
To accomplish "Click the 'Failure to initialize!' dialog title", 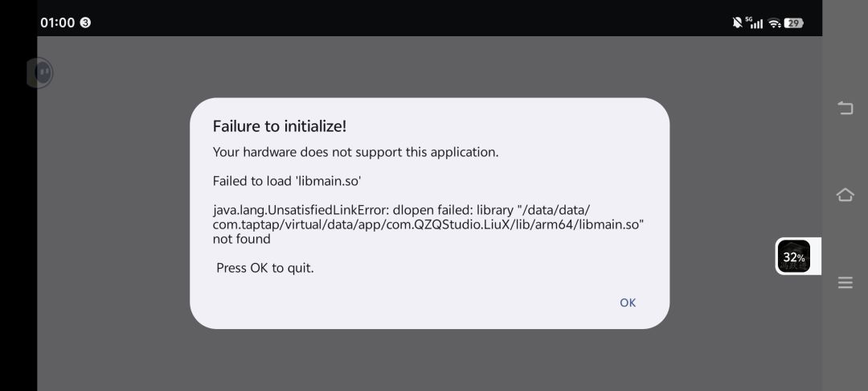I will click(x=280, y=126).
